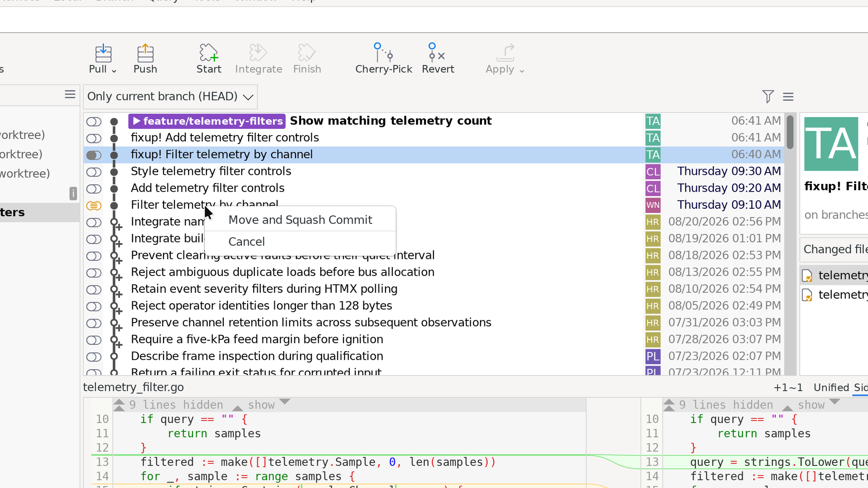Click the commit list vertical scrollbar thumb
The width and height of the screenshot is (868, 488).
790,132
